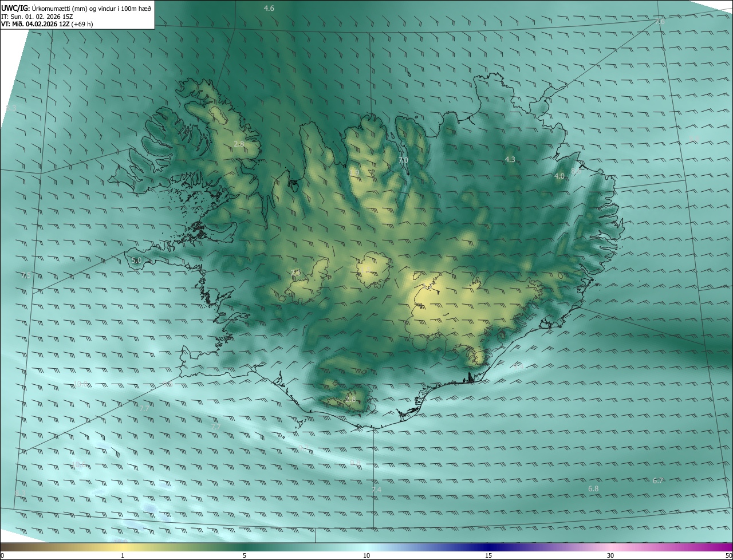Click the "7.0" value in northern Iceland

(x=403, y=160)
